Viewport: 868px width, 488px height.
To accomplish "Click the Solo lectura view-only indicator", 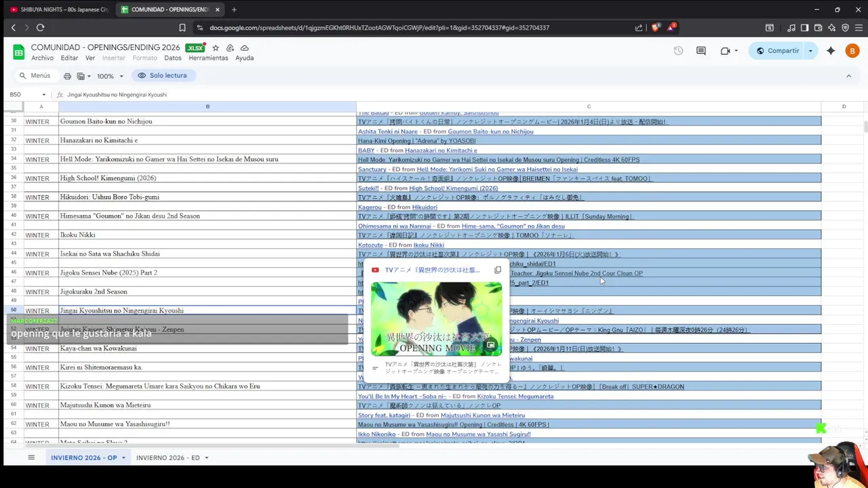I will (162, 75).
